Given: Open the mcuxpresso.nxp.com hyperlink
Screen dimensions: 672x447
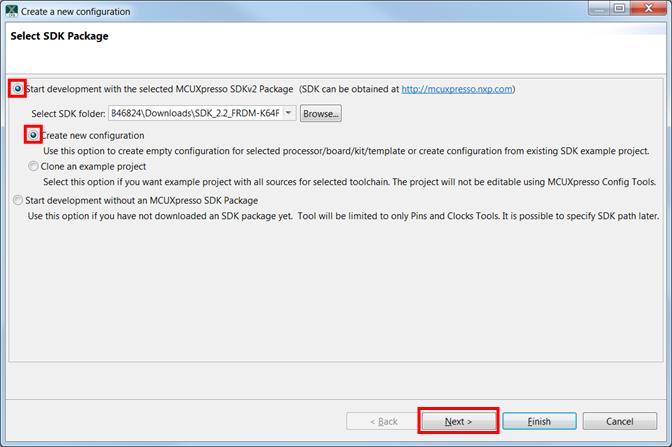Looking at the screenshot, I should click(456, 89).
